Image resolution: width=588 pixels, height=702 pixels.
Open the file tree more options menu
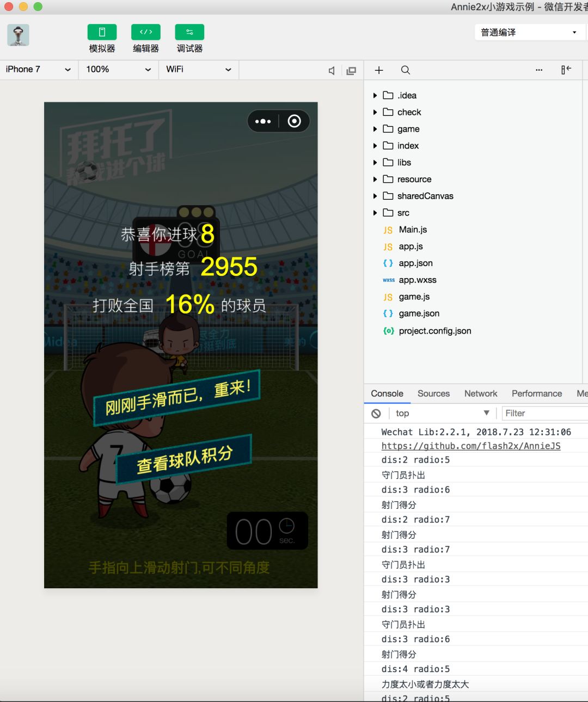pyautogui.click(x=539, y=70)
